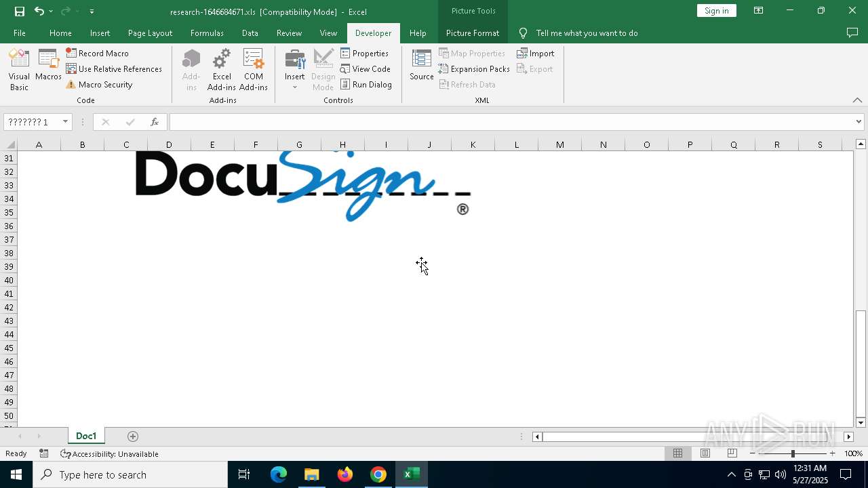The image size is (868, 488).
Task: Click the zoom slider handle
Action: pos(793,453)
